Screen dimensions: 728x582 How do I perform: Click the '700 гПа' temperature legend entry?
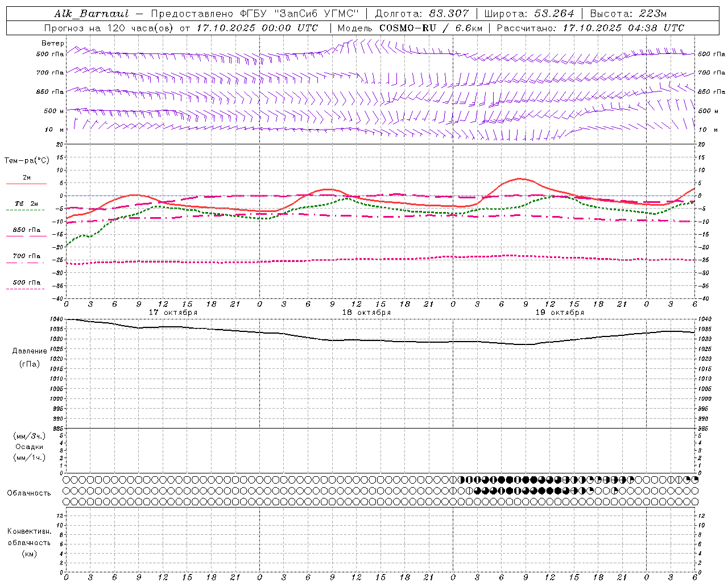[x=27, y=256]
